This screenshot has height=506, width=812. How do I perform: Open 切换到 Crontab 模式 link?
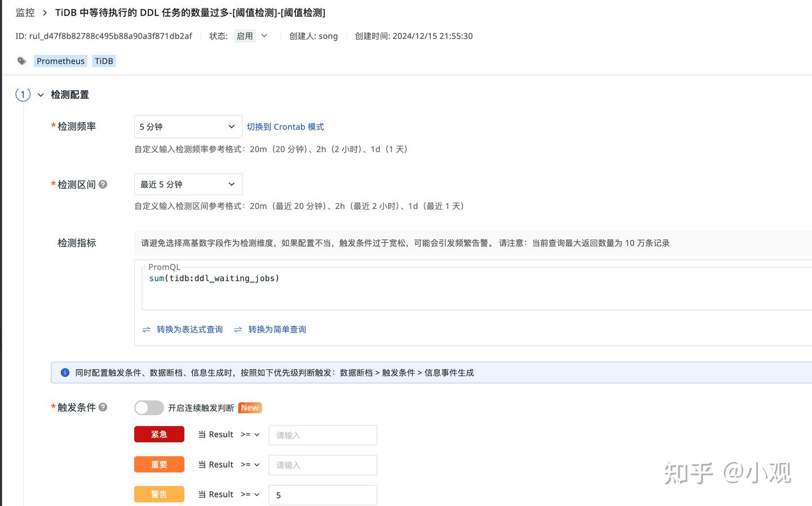pyautogui.click(x=285, y=127)
